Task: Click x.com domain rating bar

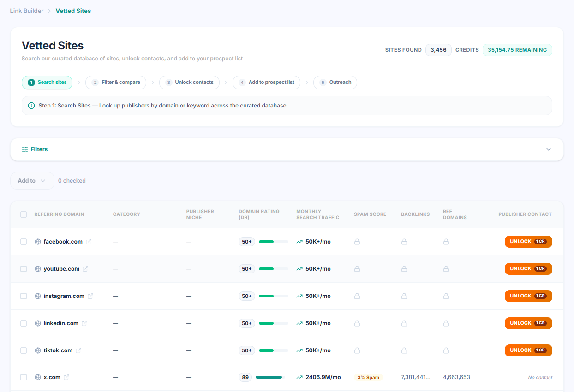Action: click(x=270, y=377)
